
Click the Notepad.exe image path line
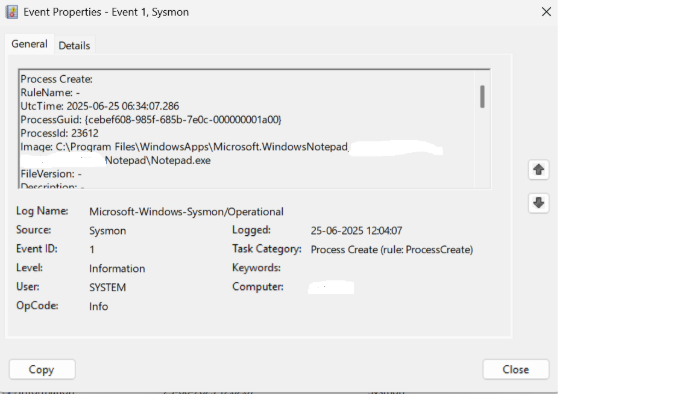pos(158,161)
